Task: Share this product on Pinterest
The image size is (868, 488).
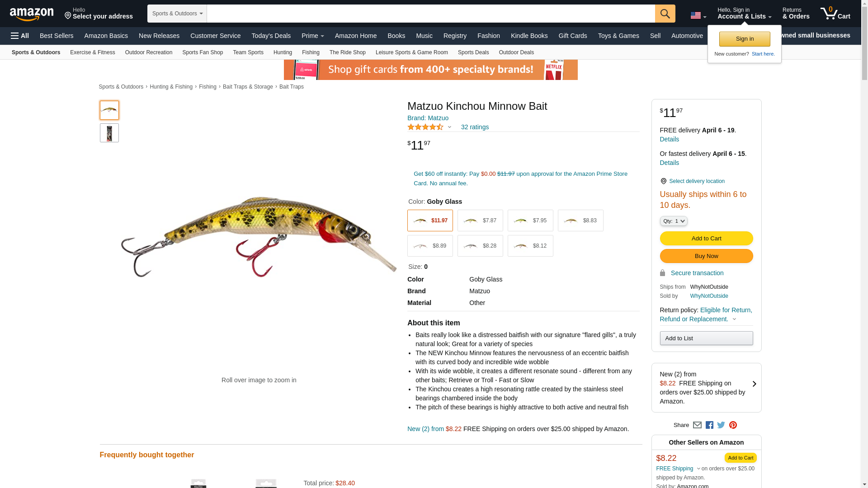Action: click(733, 425)
